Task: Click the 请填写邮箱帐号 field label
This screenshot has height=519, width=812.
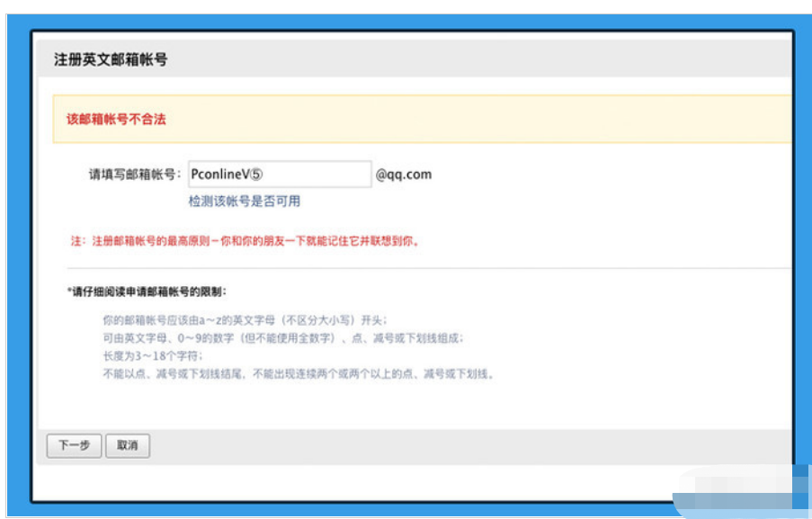Action: pos(135,174)
